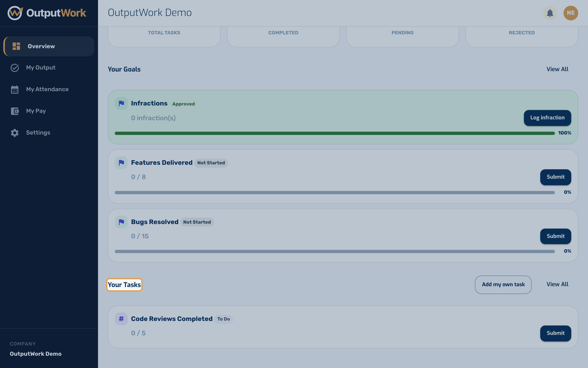Click the Code Reviews hash icon
588x368 pixels.
coord(121,319)
